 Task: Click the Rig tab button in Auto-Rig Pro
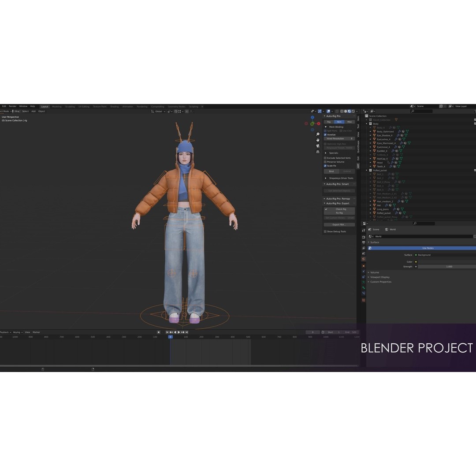click(x=329, y=122)
